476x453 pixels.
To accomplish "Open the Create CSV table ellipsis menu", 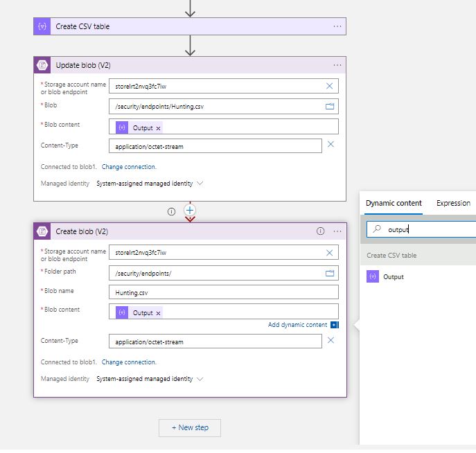I will click(x=337, y=26).
